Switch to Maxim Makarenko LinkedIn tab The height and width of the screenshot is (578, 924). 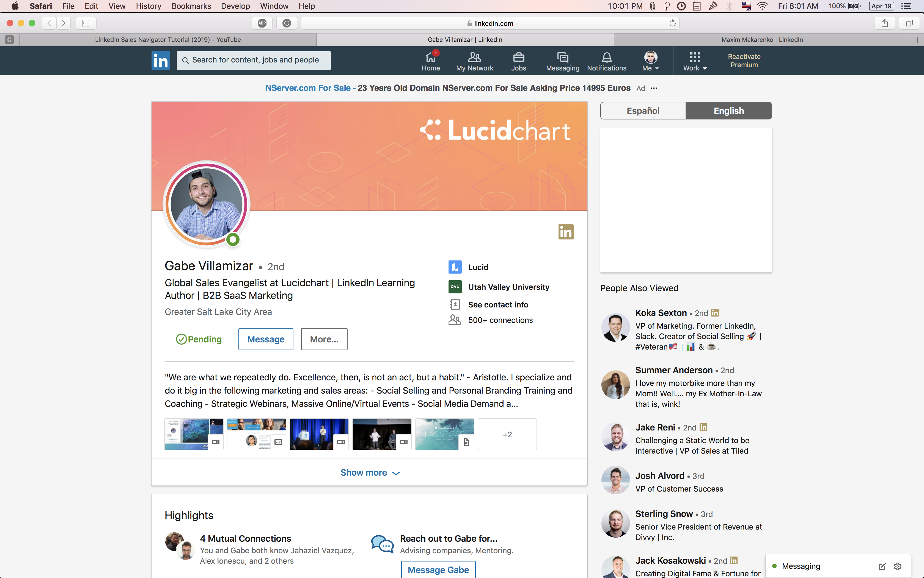[762, 40]
